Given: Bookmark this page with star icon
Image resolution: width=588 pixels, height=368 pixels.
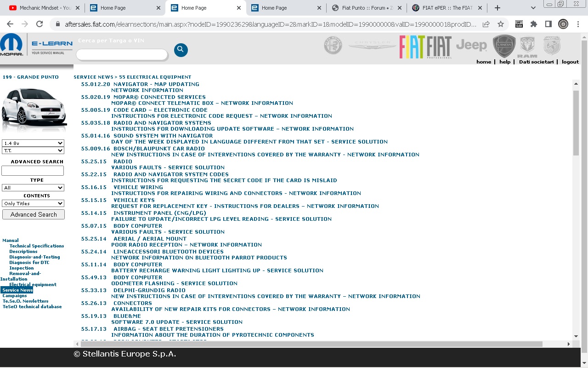Looking at the screenshot, I should tap(501, 24).
